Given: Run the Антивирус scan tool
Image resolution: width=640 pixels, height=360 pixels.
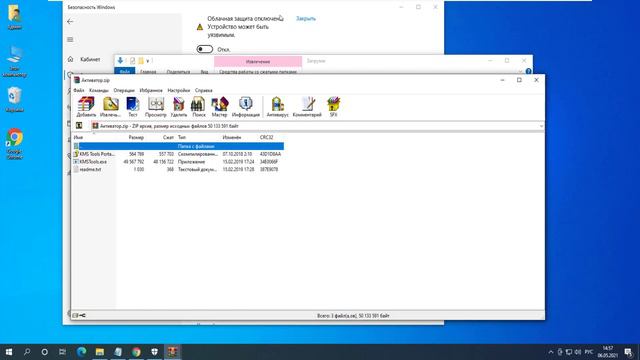Looking at the screenshot, I should click(x=278, y=107).
